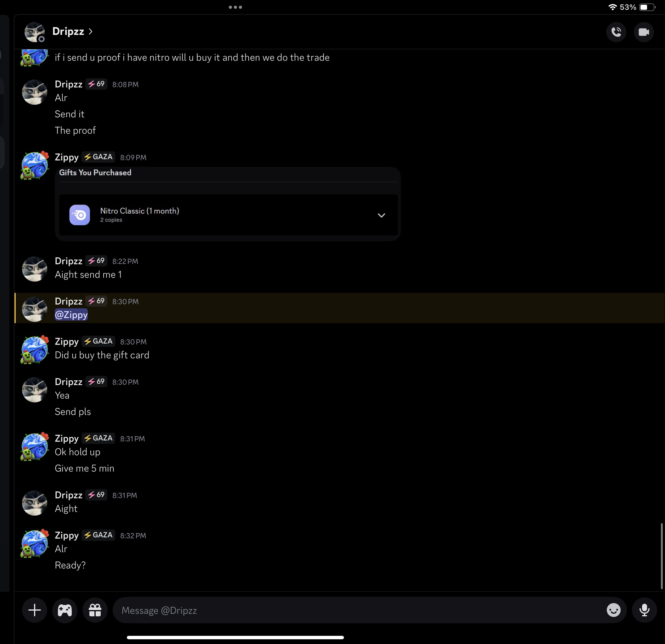Focus the Message @Dripzz input field
The image size is (665, 644).
[360, 610]
